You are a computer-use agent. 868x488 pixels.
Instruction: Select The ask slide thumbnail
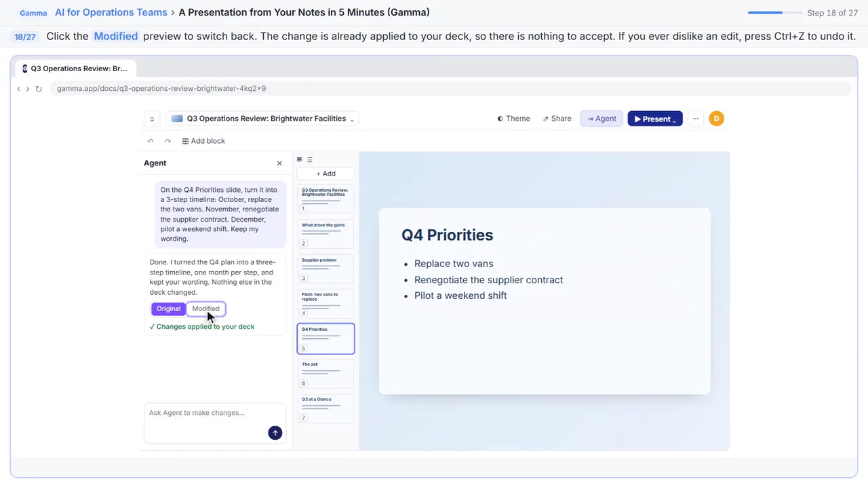pos(325,373)
